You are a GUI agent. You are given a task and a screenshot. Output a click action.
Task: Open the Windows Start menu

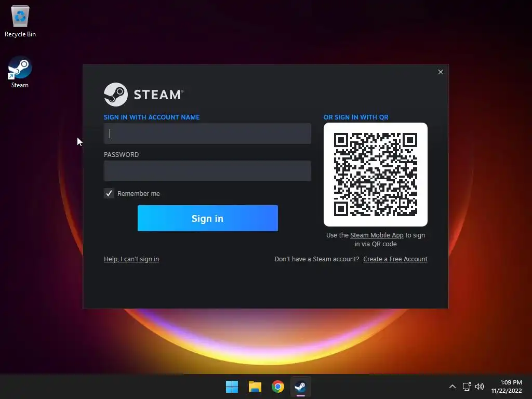(232, 387)
